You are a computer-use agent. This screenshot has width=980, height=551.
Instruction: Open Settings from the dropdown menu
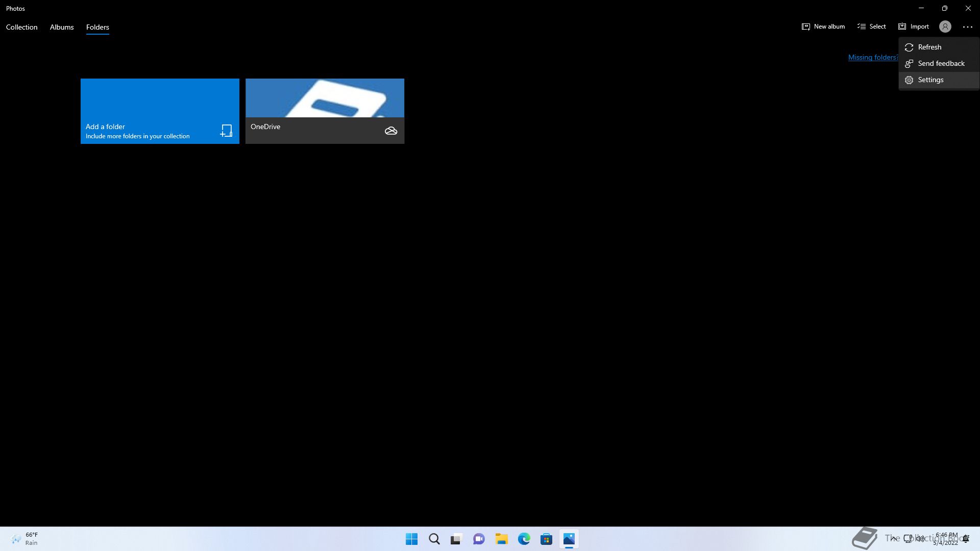click(930, 80)
